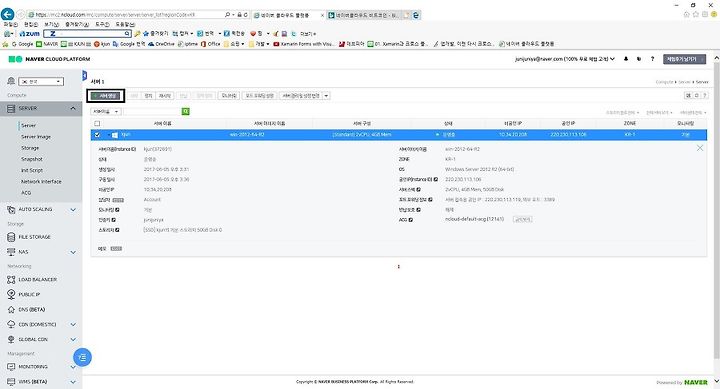Image resolution: width=720 pixels, height=389 pixels.
Task: Expand the CDN (DOMESTIC) section chevron
Action: tap(73, 324)
